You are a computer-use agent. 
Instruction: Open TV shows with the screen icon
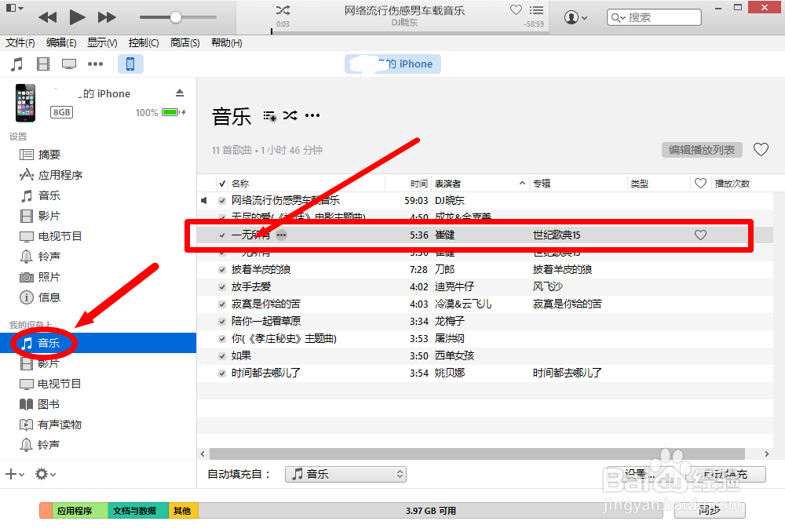69,64
